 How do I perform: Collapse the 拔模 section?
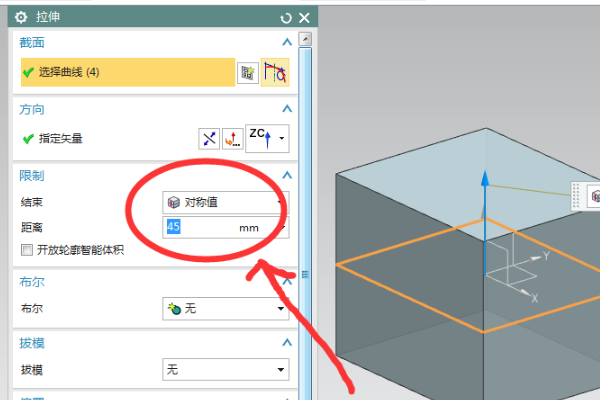[x=287, y=343]
